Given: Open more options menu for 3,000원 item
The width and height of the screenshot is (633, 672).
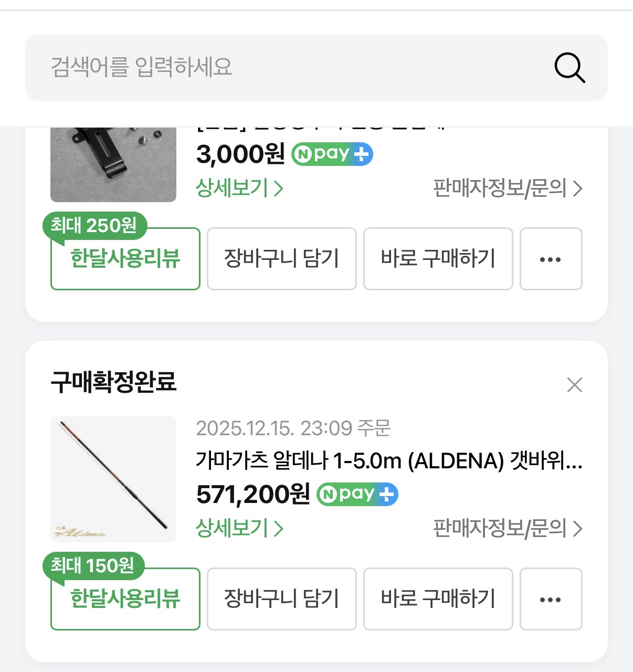Looking at the screenshot, I should 551,259.
